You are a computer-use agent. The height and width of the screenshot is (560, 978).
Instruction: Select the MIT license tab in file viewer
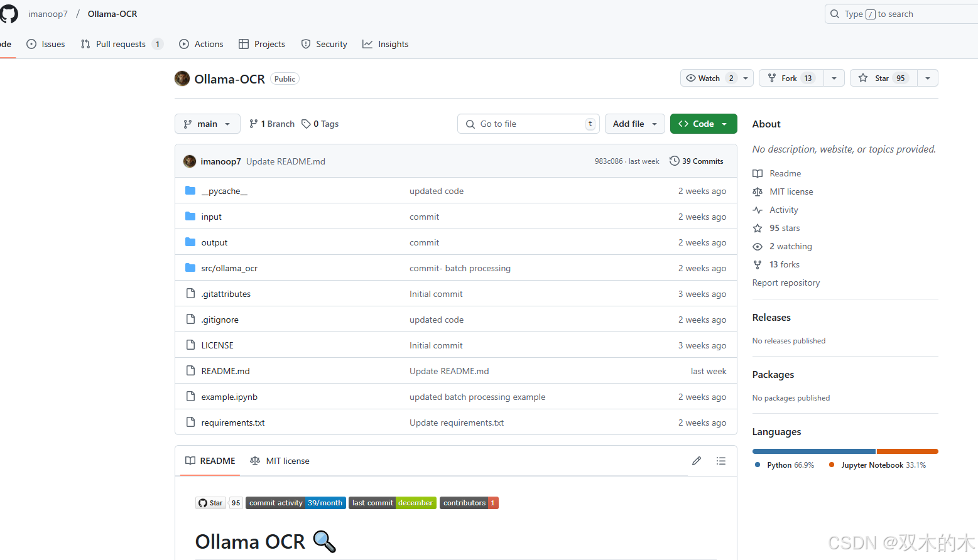[x=280, y=461]
